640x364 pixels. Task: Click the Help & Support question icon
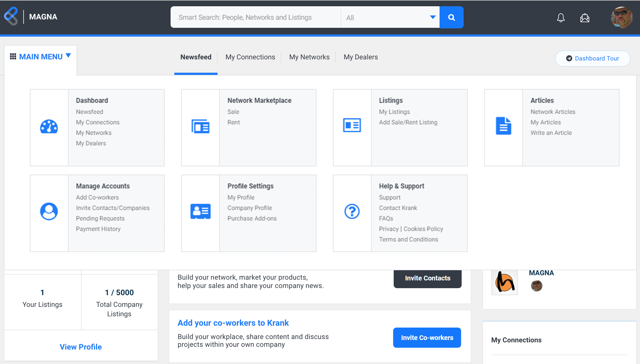pyautogui.click(x=352, y=211)
